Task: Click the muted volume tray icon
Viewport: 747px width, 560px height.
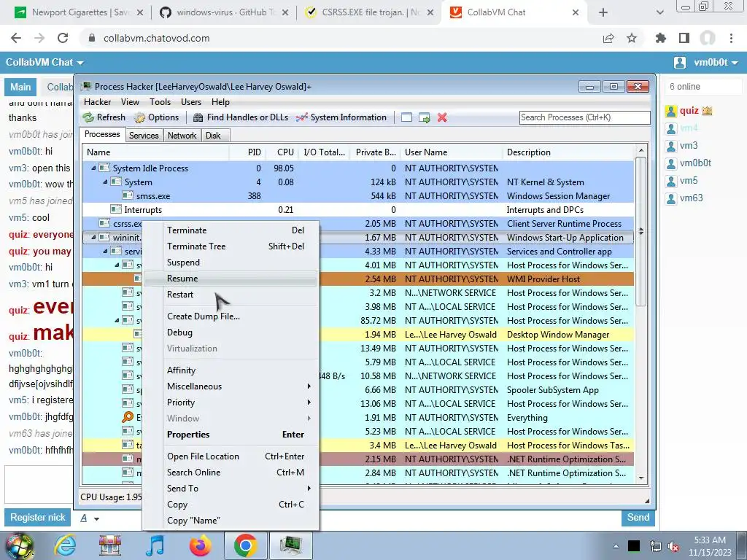Action: coord(673,546)
